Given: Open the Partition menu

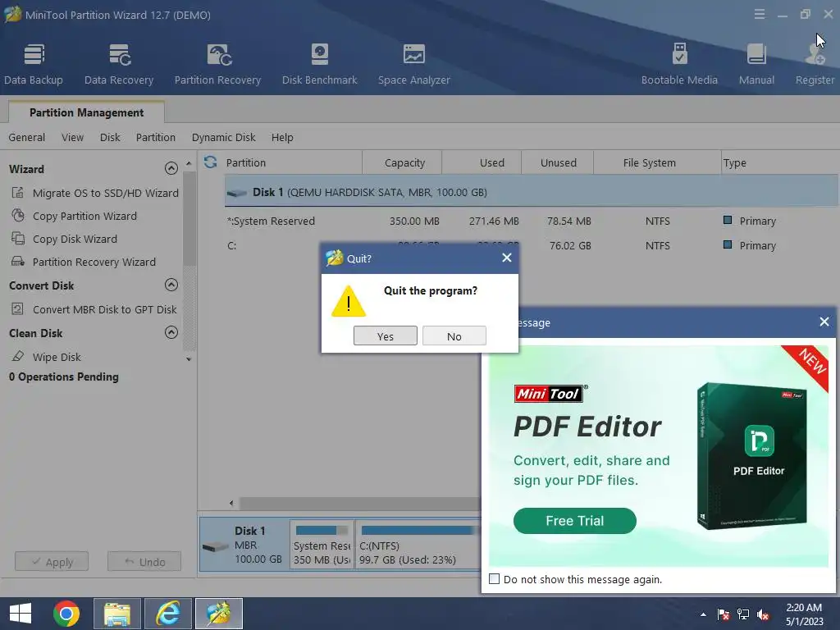Looking at the screenshot, I should coord(155,138).
